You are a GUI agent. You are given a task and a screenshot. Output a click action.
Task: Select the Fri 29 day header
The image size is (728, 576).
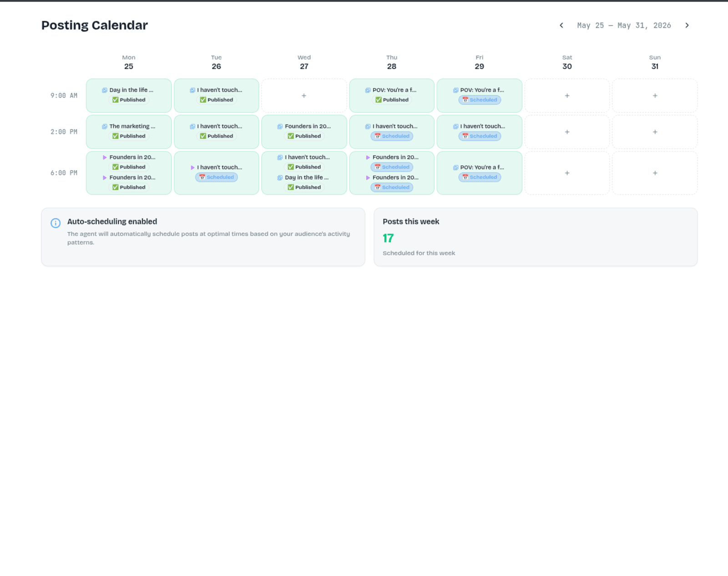(x=480, y=62)
